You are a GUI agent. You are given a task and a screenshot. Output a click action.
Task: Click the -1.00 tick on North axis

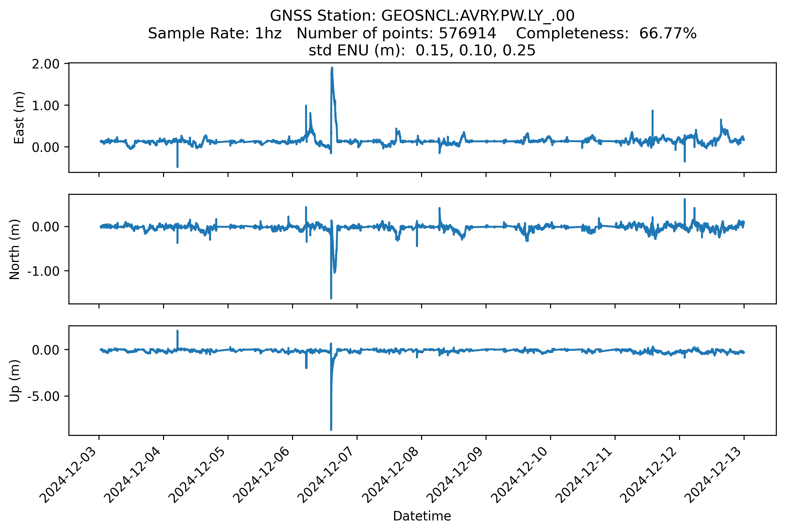tap(43, 271)
